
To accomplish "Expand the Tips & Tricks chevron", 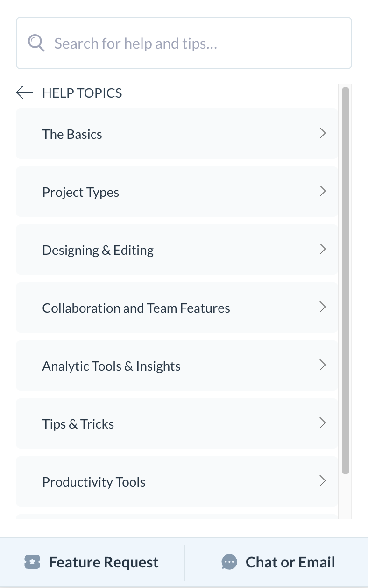I will click(323, 423).
